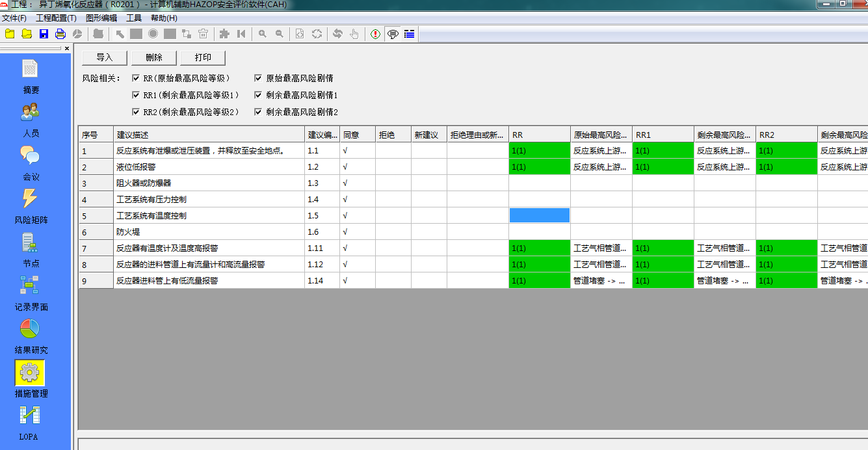The width and height of the screenshot is (868, 450).
Task: Toggle the 剩余最高风险剧情1 checkbox
Action: [258, 95]
